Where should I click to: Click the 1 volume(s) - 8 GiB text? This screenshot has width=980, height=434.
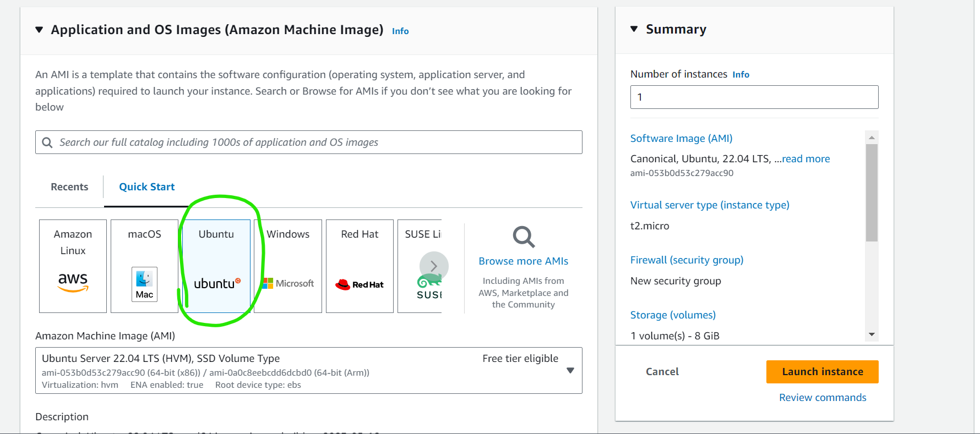tap(675, 336)
